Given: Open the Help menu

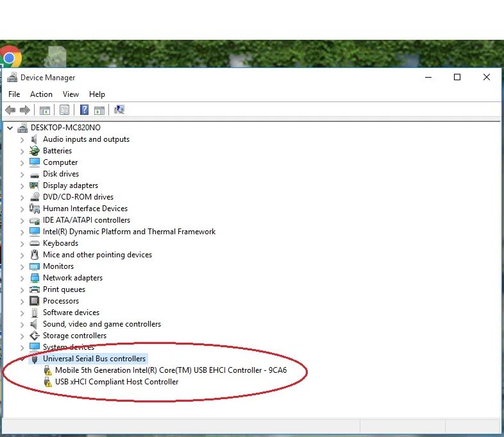Looking at the screenshot, I should click(x=97, y=94).
